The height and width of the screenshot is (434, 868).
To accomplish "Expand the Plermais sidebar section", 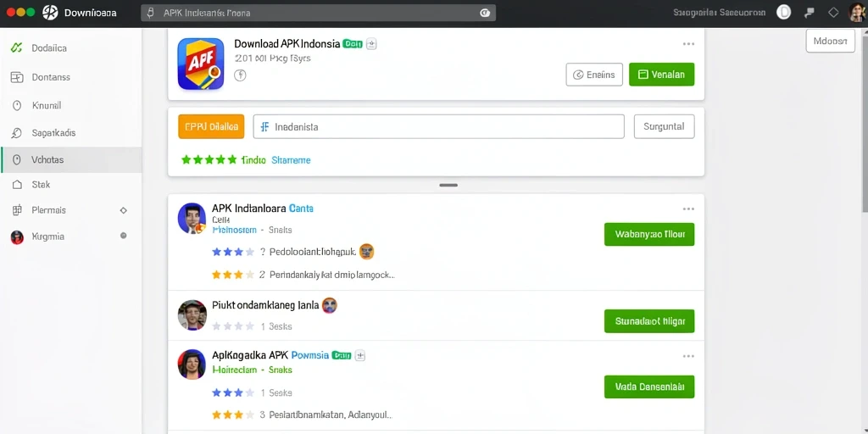I will coord(124,210).
